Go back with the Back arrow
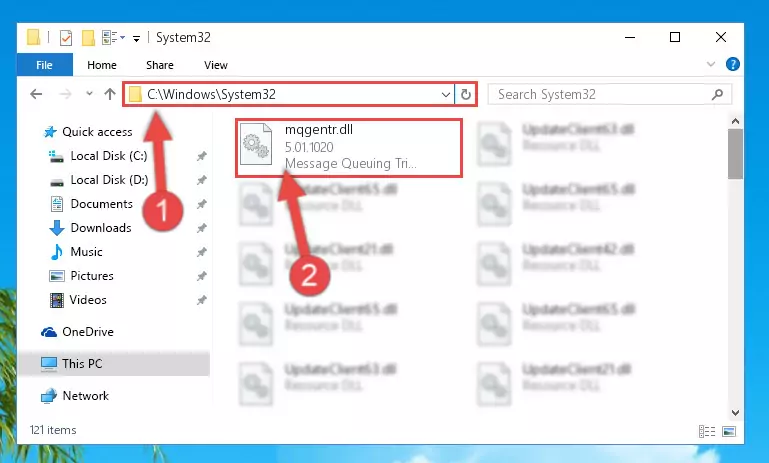This screenshot has height=463, width=769. tap(36, 94)
